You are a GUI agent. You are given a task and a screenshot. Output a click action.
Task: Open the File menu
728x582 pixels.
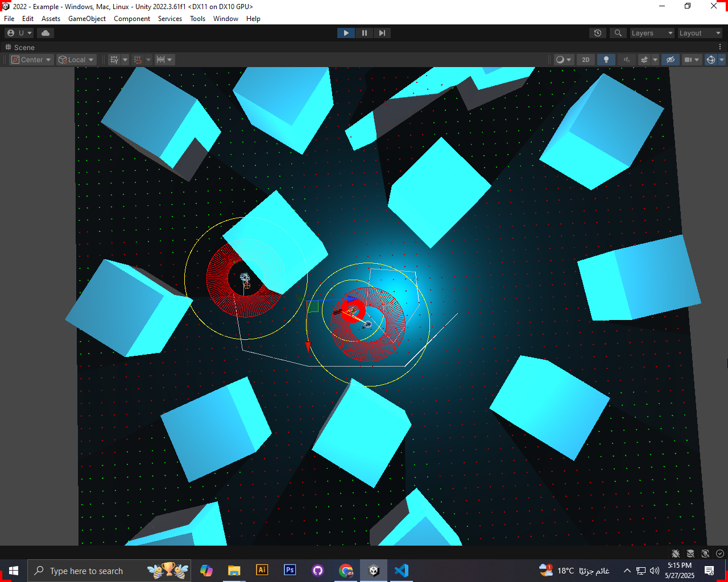tap(9, 19)
